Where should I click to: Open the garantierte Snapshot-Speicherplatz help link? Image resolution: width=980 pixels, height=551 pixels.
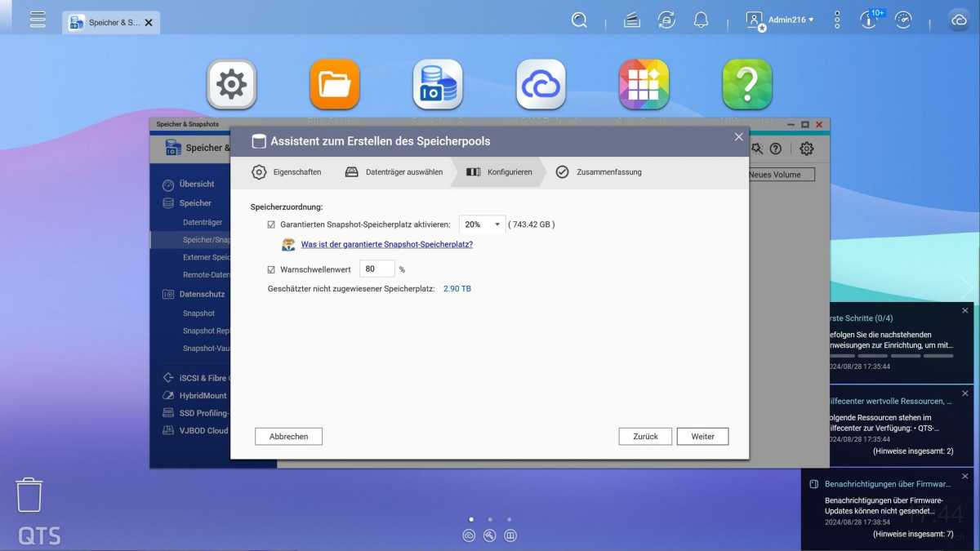coord(387,244)
